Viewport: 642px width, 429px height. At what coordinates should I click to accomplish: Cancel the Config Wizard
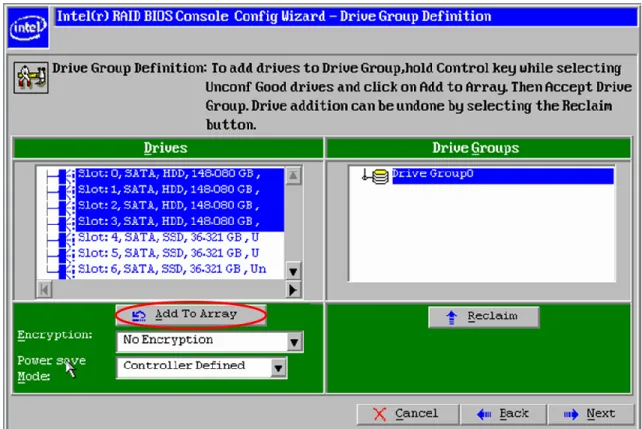[x=407, y=414]
